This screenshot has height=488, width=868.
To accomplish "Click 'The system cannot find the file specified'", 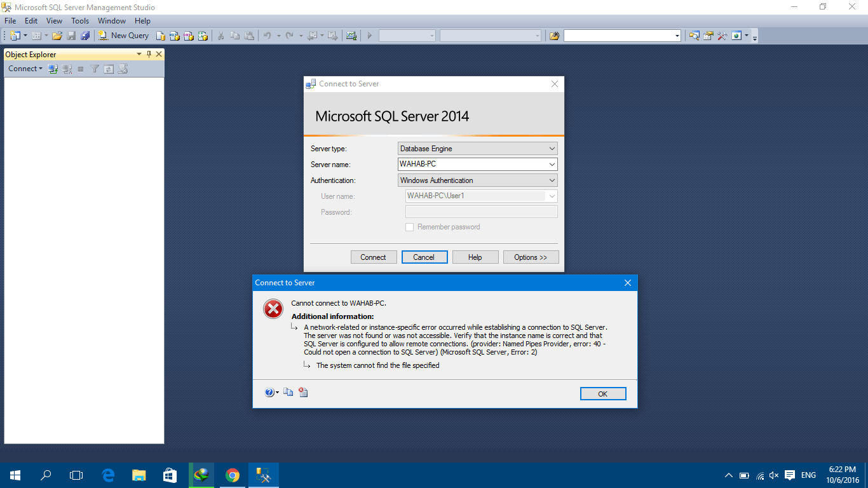I will [378, 365].
